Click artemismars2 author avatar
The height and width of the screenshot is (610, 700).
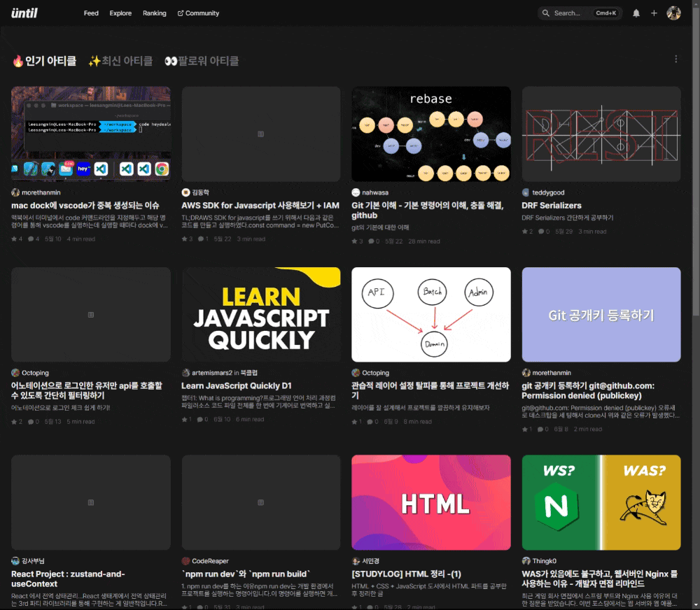coord(185,373)
